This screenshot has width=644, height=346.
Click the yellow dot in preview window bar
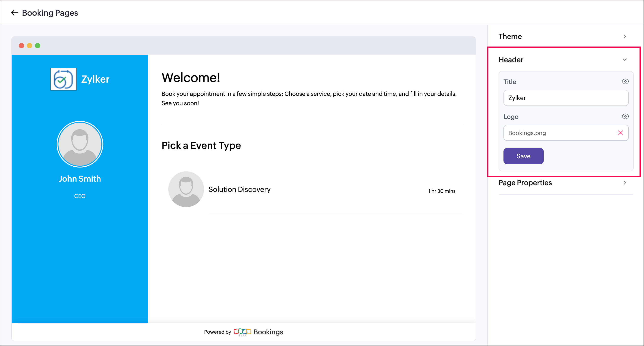[30, 46]
